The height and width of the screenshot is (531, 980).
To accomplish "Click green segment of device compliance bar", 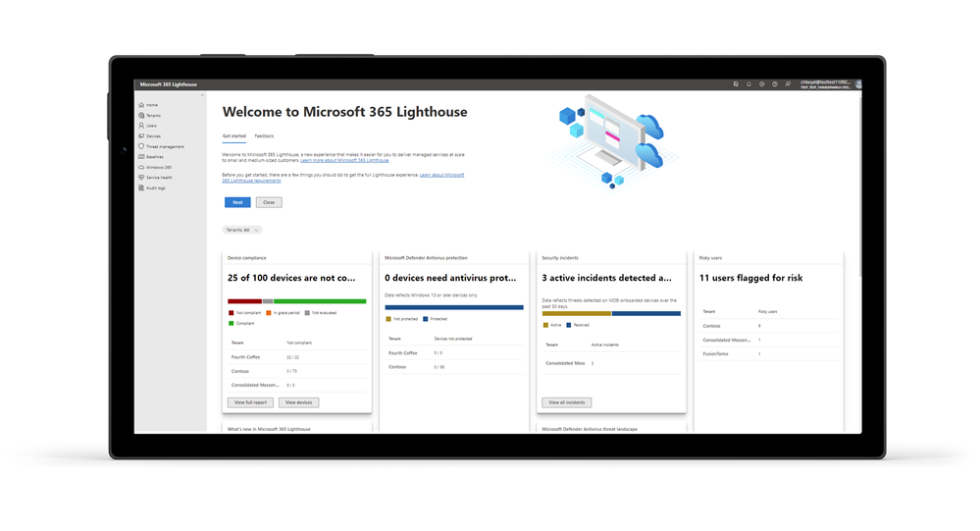I will coord(320,301).
